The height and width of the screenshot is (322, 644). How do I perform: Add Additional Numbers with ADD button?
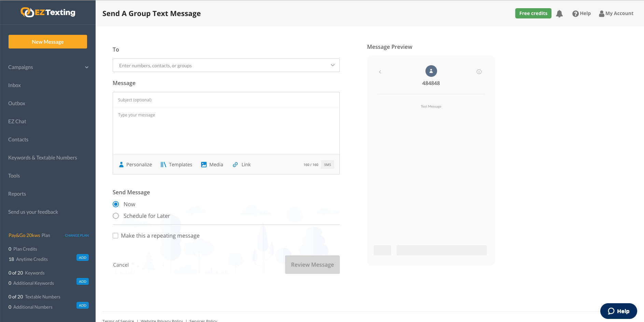pyautogui.click(x=83, y=306)
